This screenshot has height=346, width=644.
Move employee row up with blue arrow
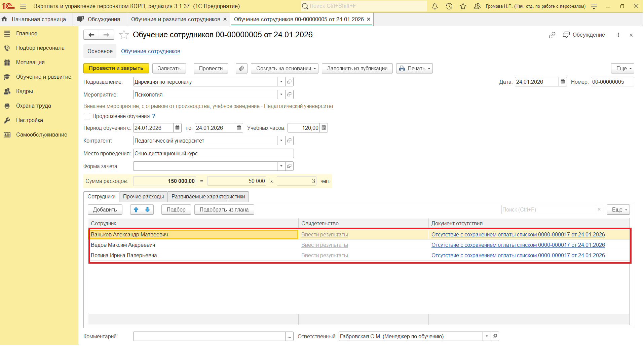[x=136, y=210]
